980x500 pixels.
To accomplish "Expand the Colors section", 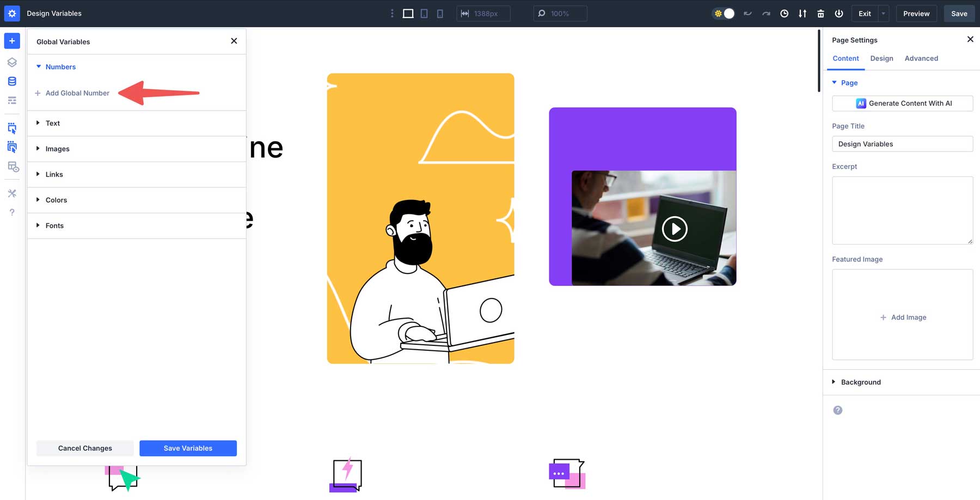I will (x=56, y=200).
